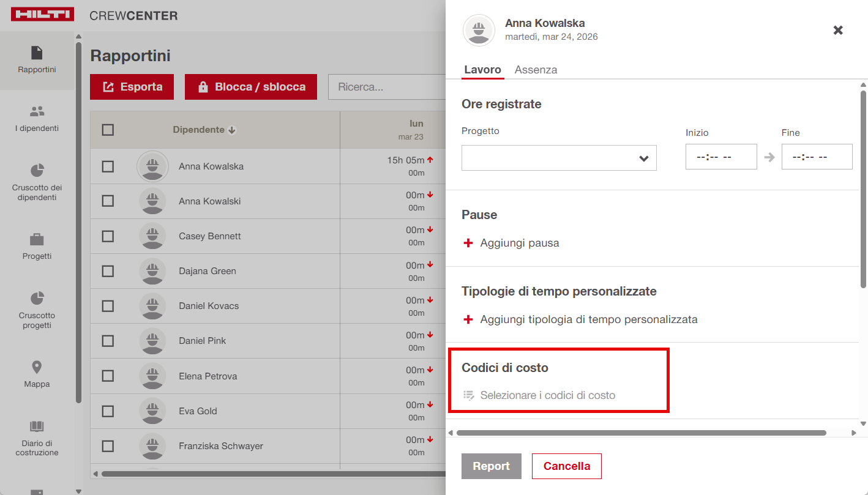Open Selezionare i codici di costo selector
Viewport: 868px width, 495px height.
click(x=547, y=395)
